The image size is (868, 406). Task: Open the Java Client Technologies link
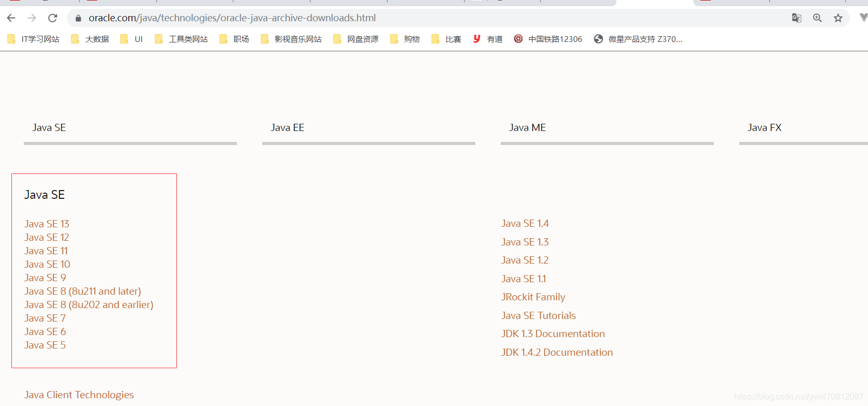click(79, 395)
